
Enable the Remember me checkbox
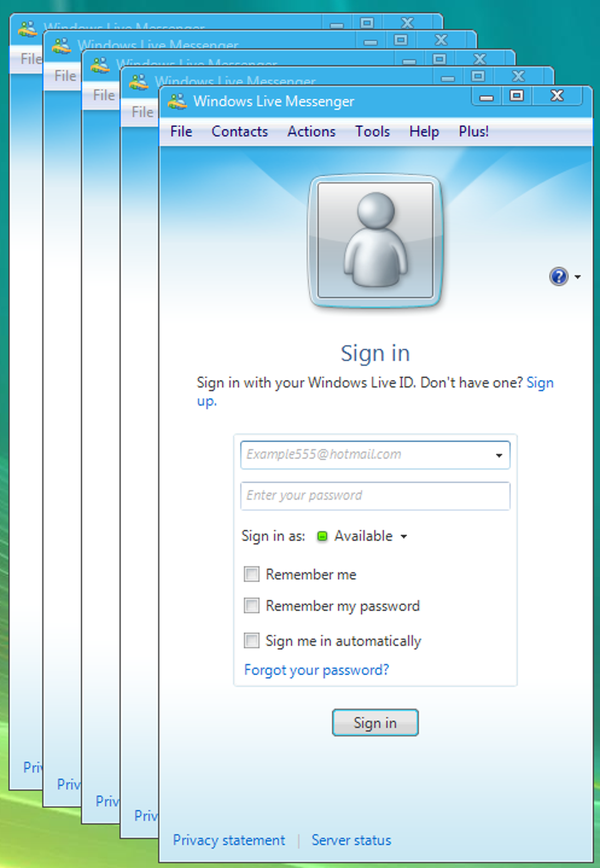click(252, 574)
